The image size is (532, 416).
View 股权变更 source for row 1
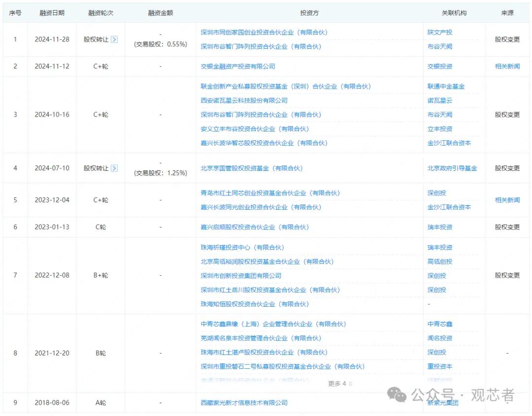tap(507, 39)
